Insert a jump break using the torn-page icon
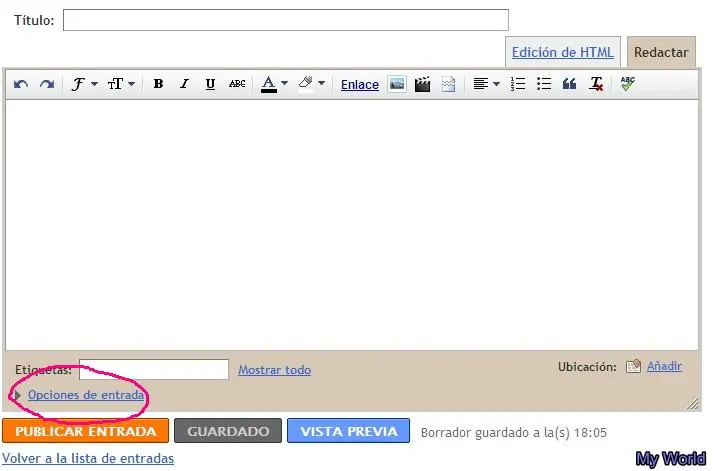The image size is (718, 471). point(448,84)
